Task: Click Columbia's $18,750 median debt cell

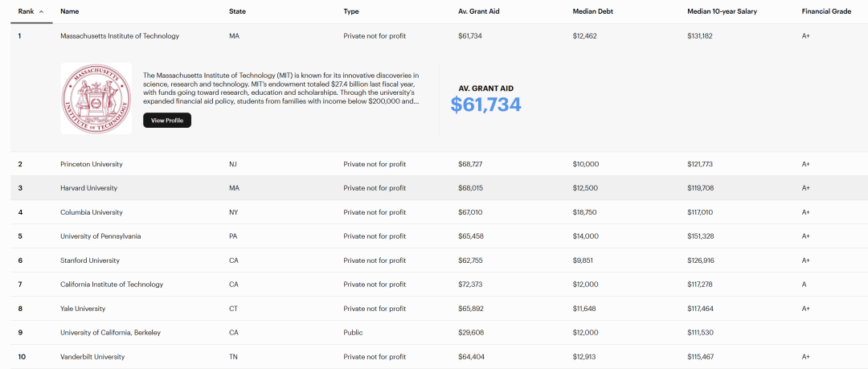Action: coord(585,212)
